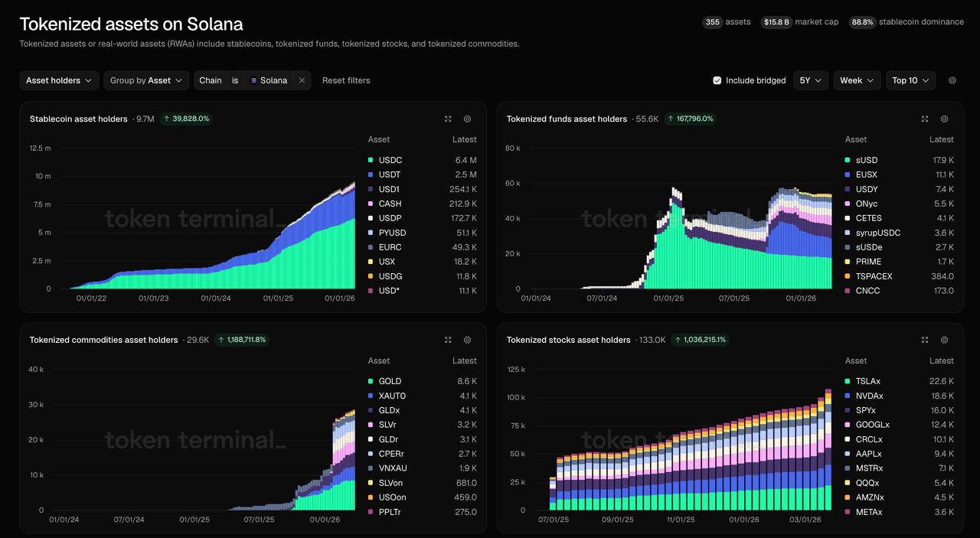Expand the Tokenized commodities chart fullscreen
Image resolution: width=980 pixels, height=538 pixels.
(x=448, y=340)
